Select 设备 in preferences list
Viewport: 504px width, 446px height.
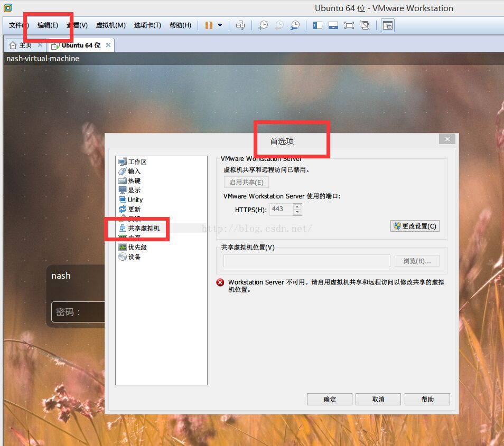(134, 257)
